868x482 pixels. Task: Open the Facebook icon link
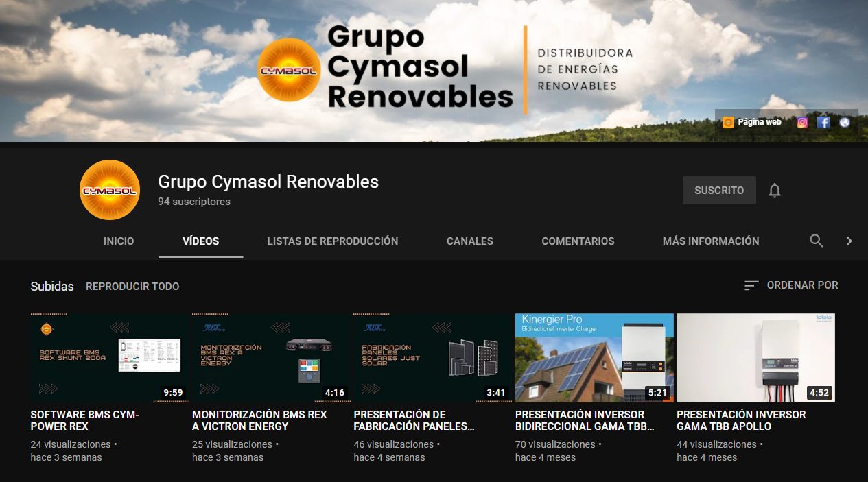pyautogui.click(x=823, y=123)
